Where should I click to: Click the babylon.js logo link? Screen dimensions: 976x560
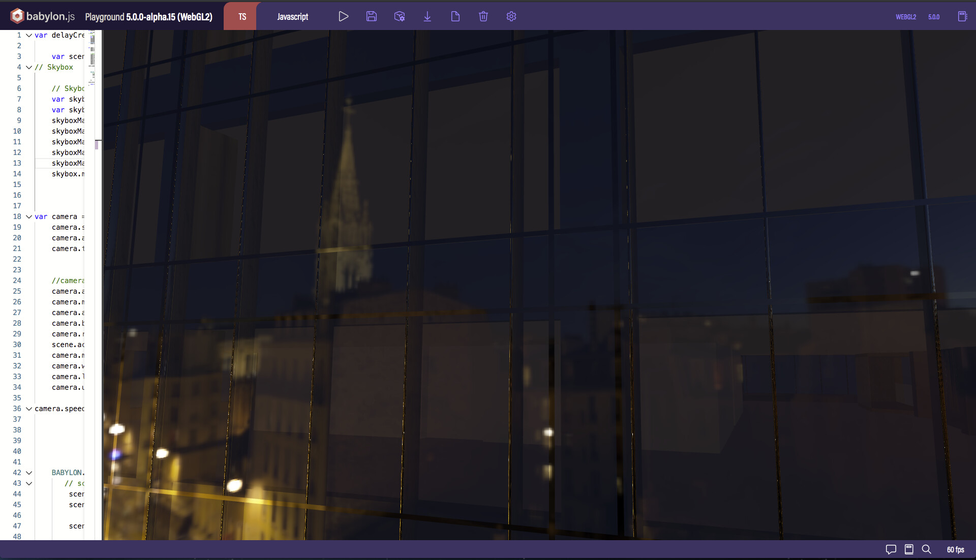43,16
